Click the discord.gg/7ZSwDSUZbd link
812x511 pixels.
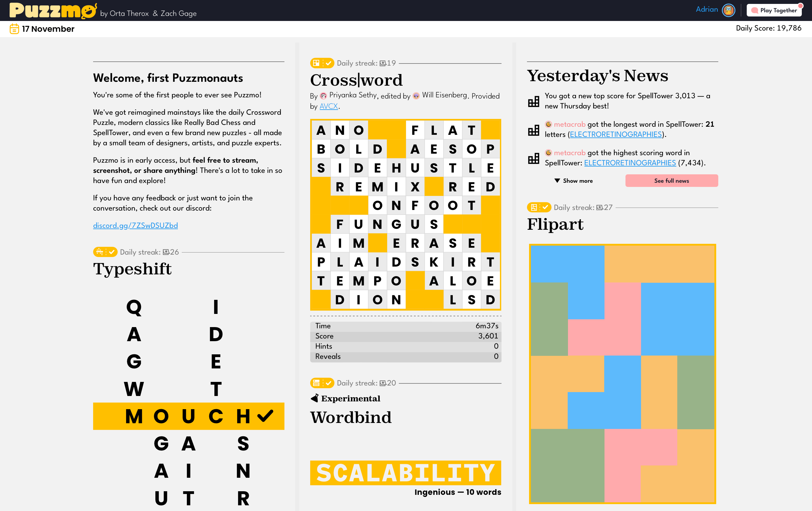click(x=135, y=225)
